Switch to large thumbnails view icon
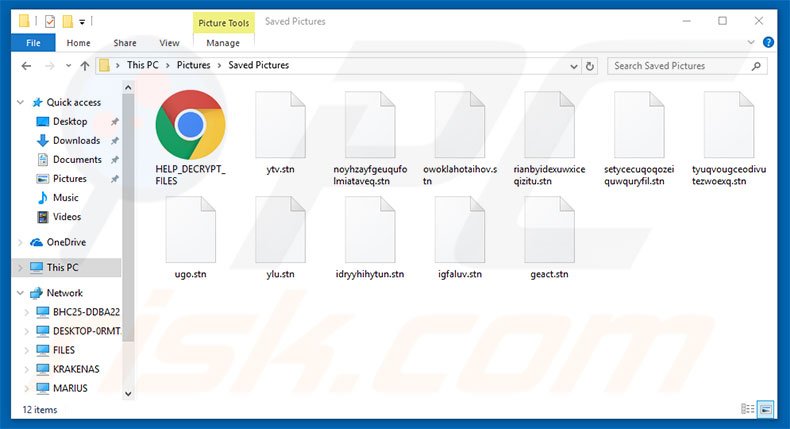The image size is (790, 429). click(766, 409)
